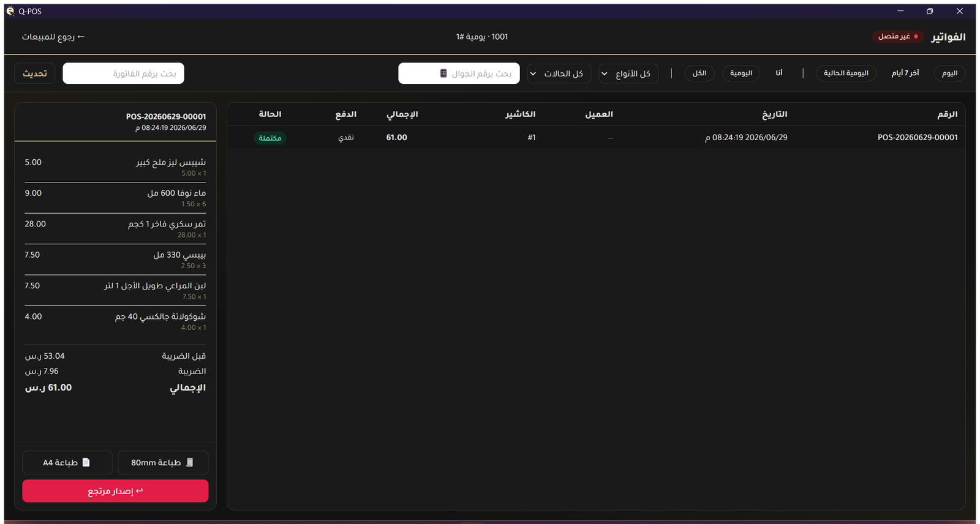Click the شيبس ليز ملح كبير item line
The width and height of the screenshot is (980, 524).
[x=115, y=167]
